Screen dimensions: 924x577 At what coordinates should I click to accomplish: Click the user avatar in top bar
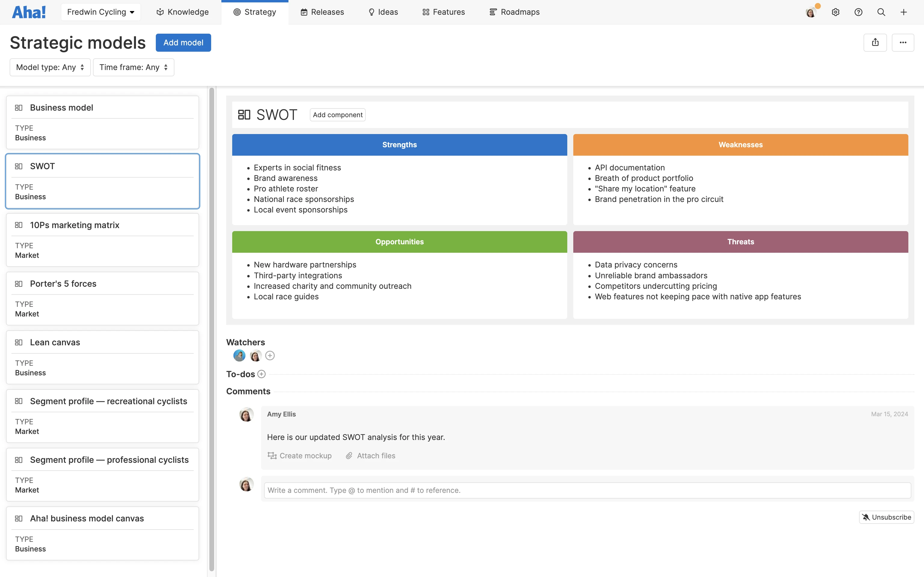[811, 12]
